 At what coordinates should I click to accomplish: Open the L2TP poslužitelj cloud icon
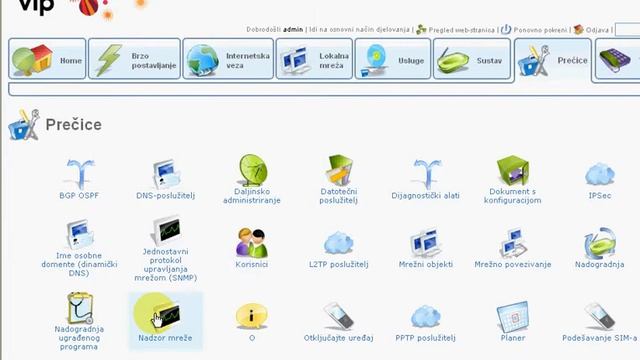[x=339, y=243]
